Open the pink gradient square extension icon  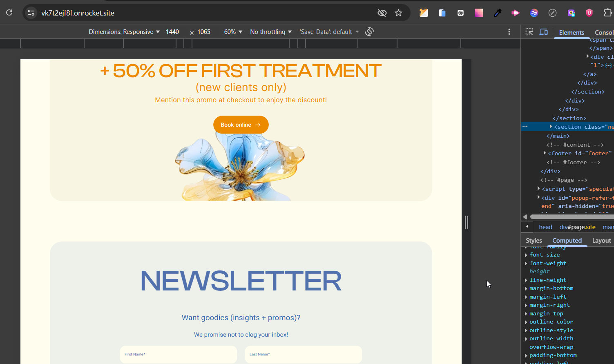479,13
